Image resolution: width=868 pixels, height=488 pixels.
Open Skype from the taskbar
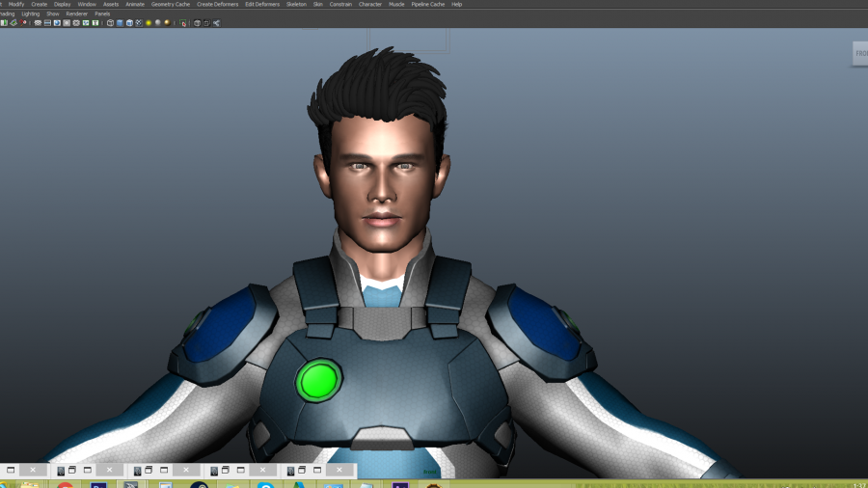tap(265, 485)
